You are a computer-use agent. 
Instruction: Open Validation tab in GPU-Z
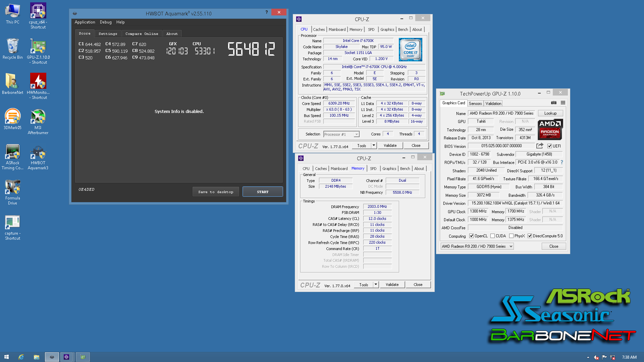(x=493, y=104)
